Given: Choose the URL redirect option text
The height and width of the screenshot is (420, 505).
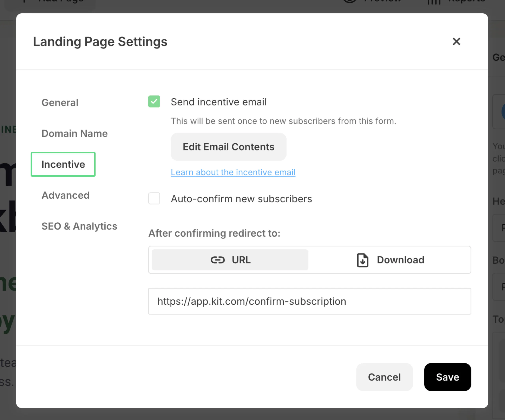Looking at the screenshot, I should coord(241,260).
